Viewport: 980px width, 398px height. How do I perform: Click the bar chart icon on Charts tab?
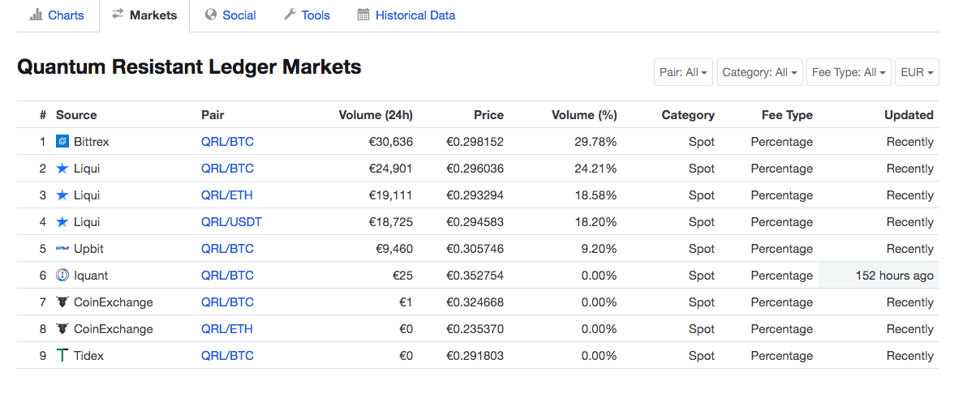[x=36, y=15]
